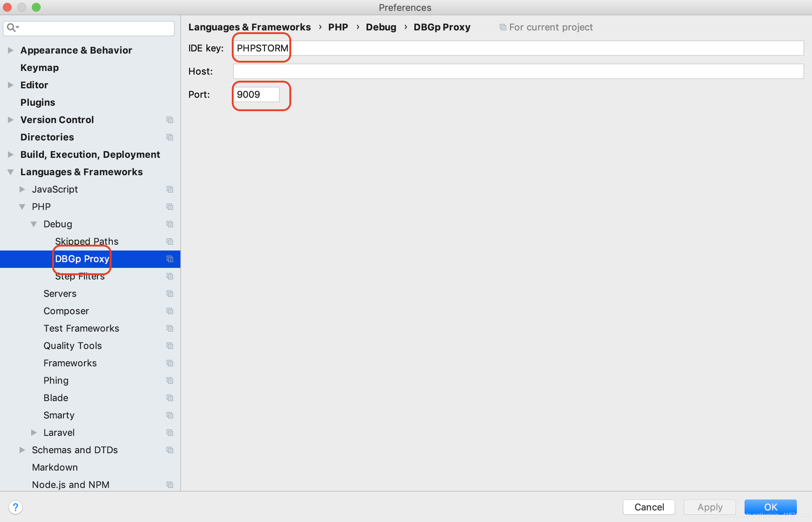
Task: Close the Preferences window
Action: [x=7, y=7]
